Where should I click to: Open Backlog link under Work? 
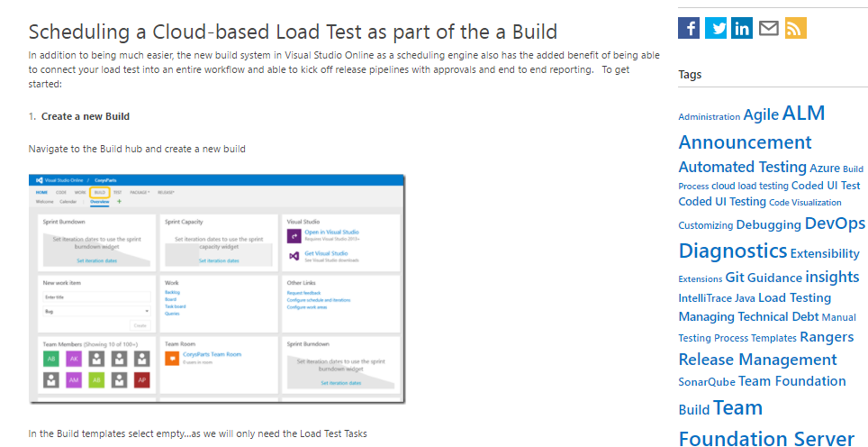[x=172, y=292]
